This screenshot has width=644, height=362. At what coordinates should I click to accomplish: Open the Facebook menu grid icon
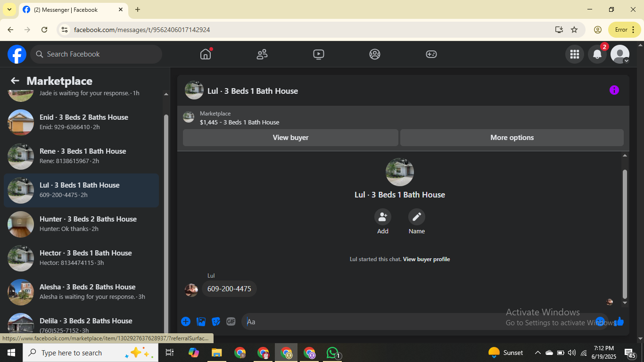575,54
